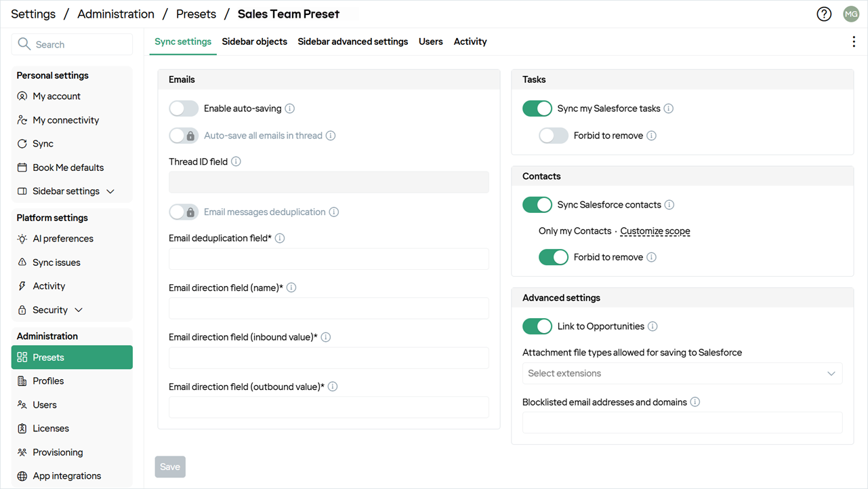Viewport: 868px width, 489px height.
Task: Open the three-dot more options menu
Action: (x=854, y=42)
